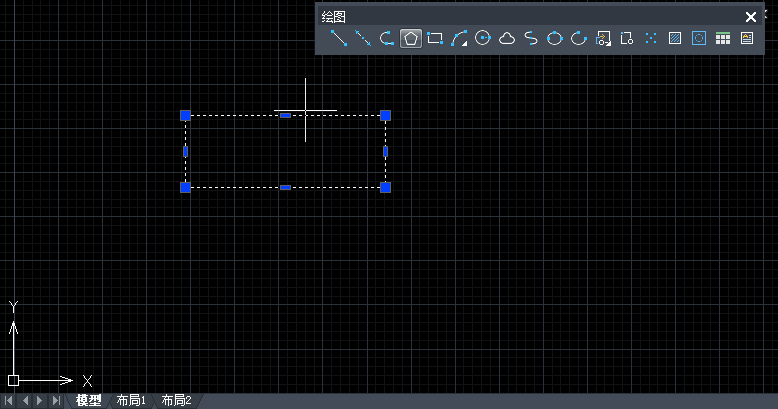The width and height of the screenshot is (778, 409).
Task: Pick the Ellipse tool
Action: click(x=555, y=39)
